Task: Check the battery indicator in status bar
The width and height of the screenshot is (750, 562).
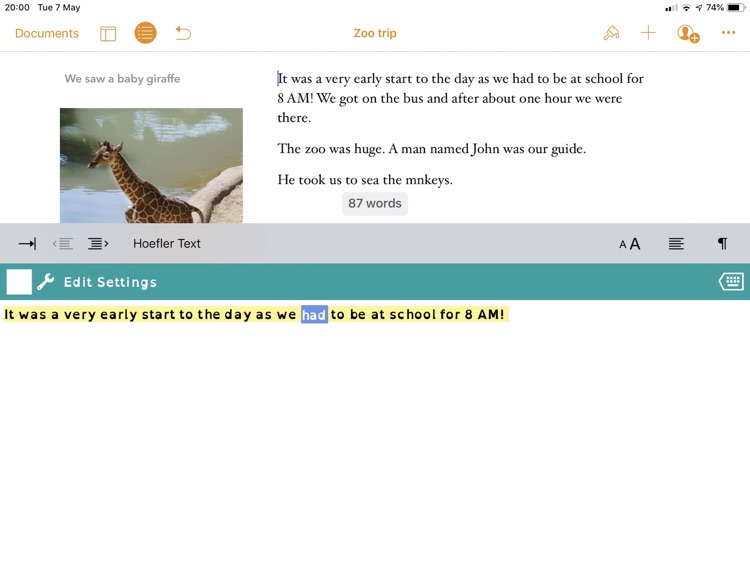Action: pyautogui.click(x=736, y=8)
